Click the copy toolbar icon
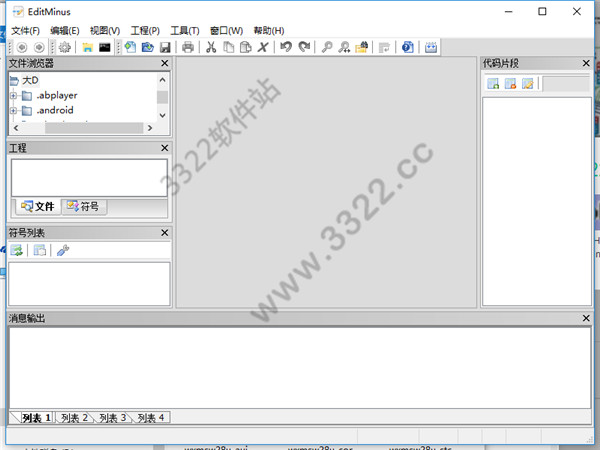 tap(228, 47)
